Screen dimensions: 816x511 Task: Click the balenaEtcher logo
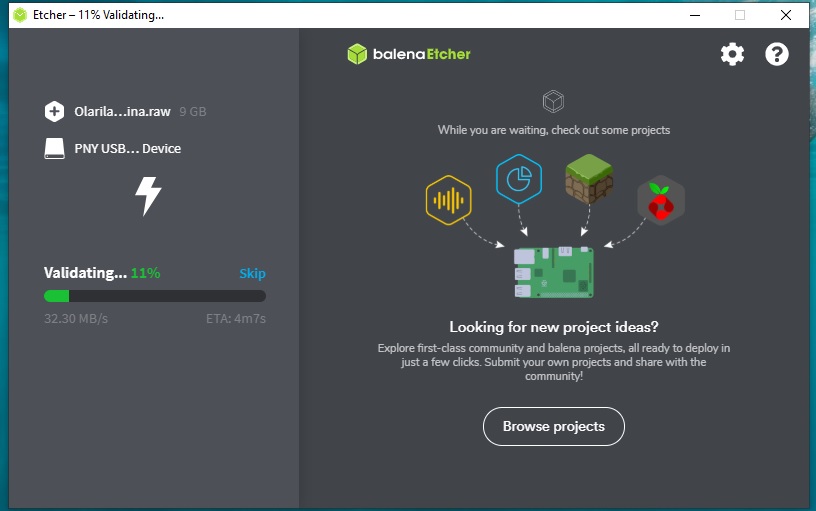pos(409,54)
